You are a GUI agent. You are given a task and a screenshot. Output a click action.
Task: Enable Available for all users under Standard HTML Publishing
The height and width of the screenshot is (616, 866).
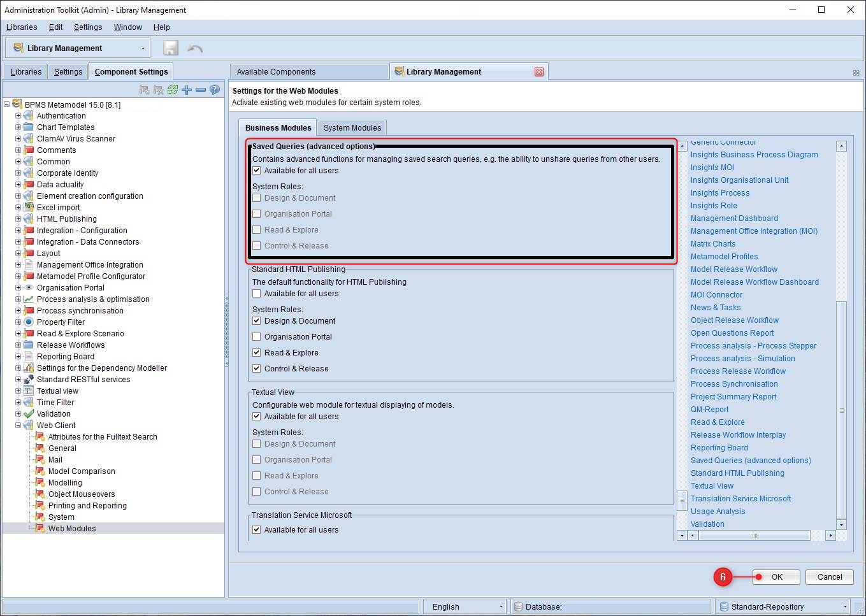(x=257, y=294)
